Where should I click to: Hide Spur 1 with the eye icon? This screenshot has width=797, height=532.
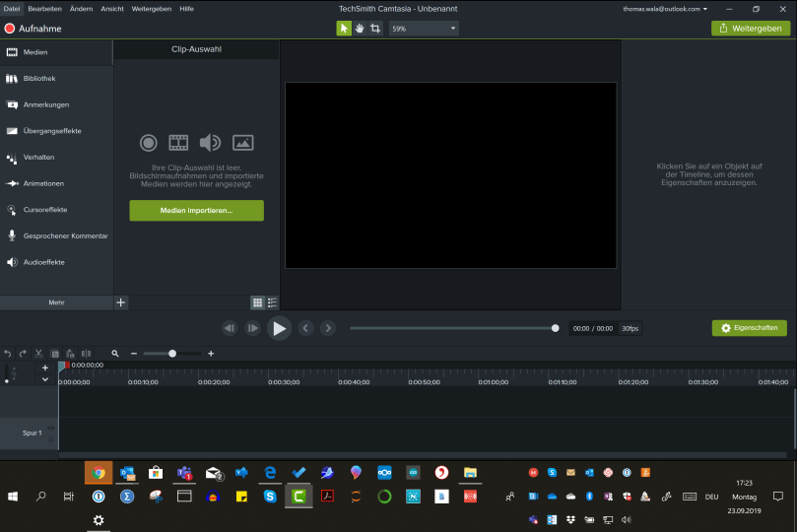click(x=51, y=428)
